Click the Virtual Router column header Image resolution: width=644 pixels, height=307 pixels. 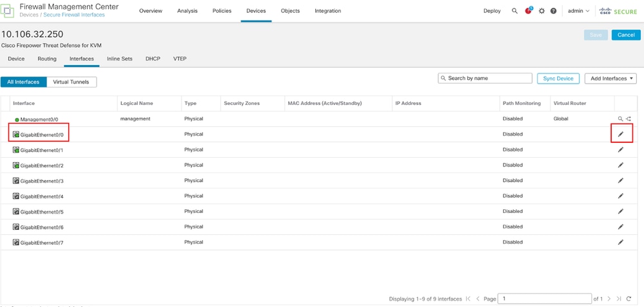(x=570, y=103)
